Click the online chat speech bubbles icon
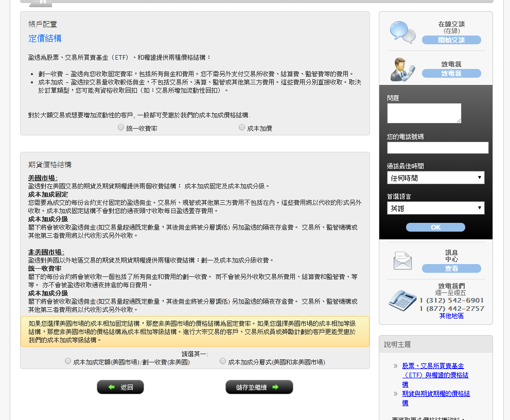The height and width of the screenshot is (420, 510). tap(402, 32)
